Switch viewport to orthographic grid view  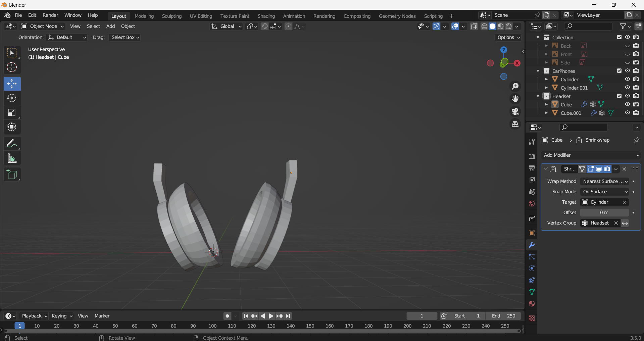(x=515, y=124)
